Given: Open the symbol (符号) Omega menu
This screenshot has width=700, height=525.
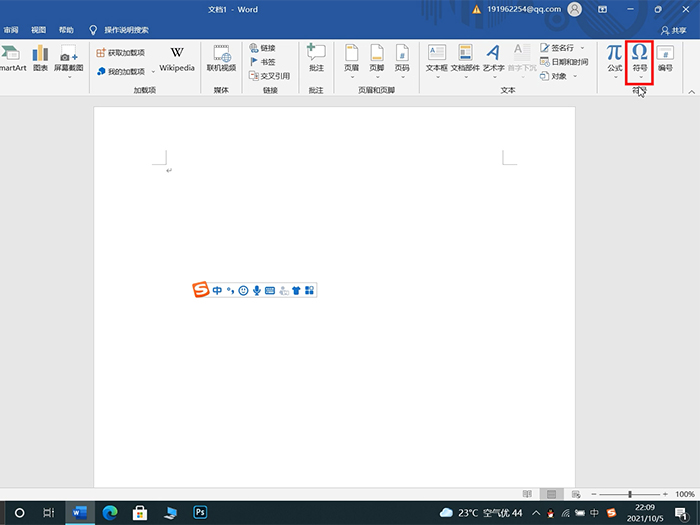Looking at the screenshot, I should coord(640,62).
